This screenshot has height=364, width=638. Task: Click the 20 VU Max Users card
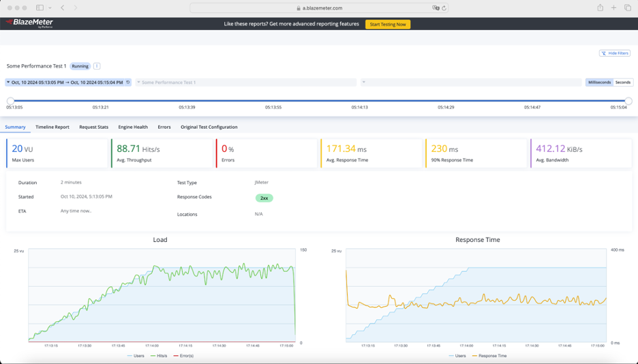(57, 153)
